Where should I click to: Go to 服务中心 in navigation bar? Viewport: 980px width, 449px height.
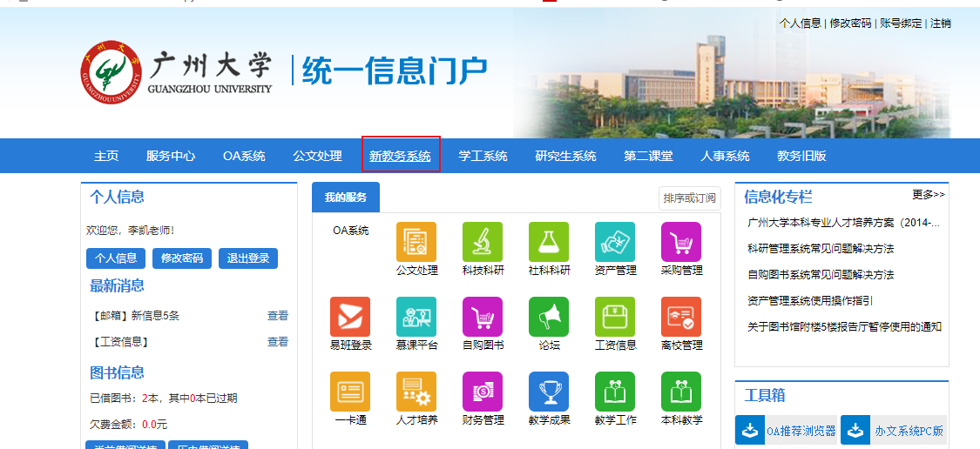[171, 156]
